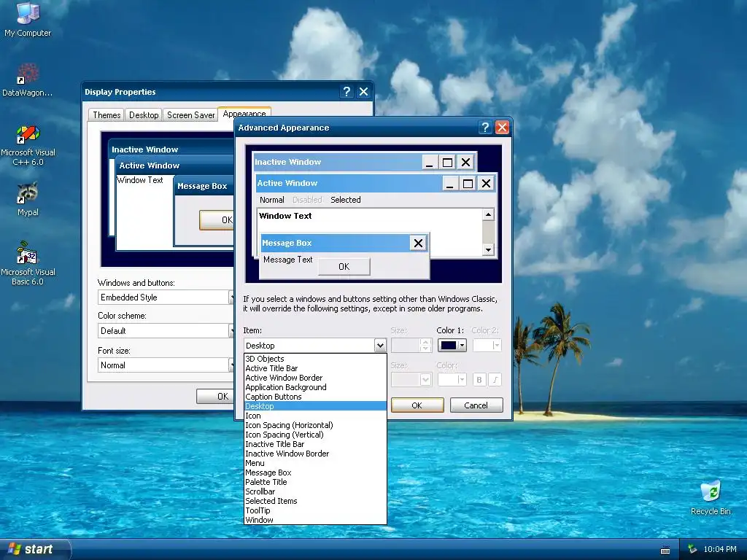Select Window in the item list
This screenshot has height=560, width=747.
[x=315, y=520]
